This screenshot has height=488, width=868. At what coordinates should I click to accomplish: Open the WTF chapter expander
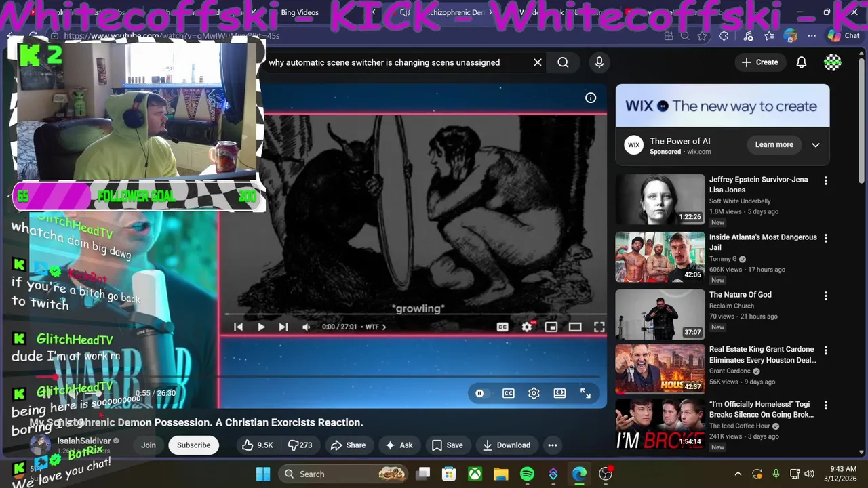(x=376, y=327)
